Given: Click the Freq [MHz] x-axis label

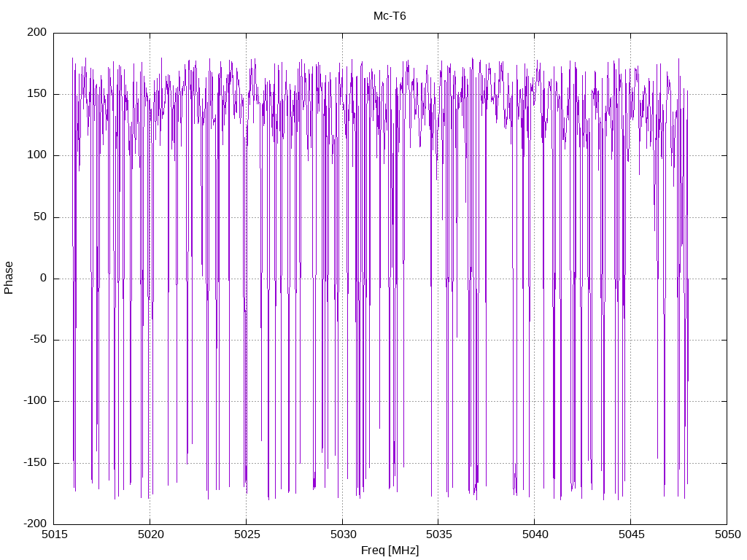Looking at the screenshot, I should coord(390,551).
